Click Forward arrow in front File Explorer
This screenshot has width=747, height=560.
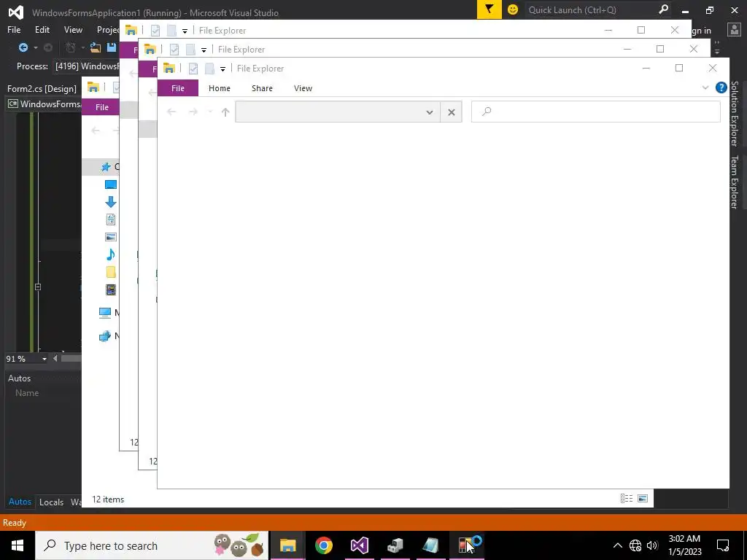193,112
